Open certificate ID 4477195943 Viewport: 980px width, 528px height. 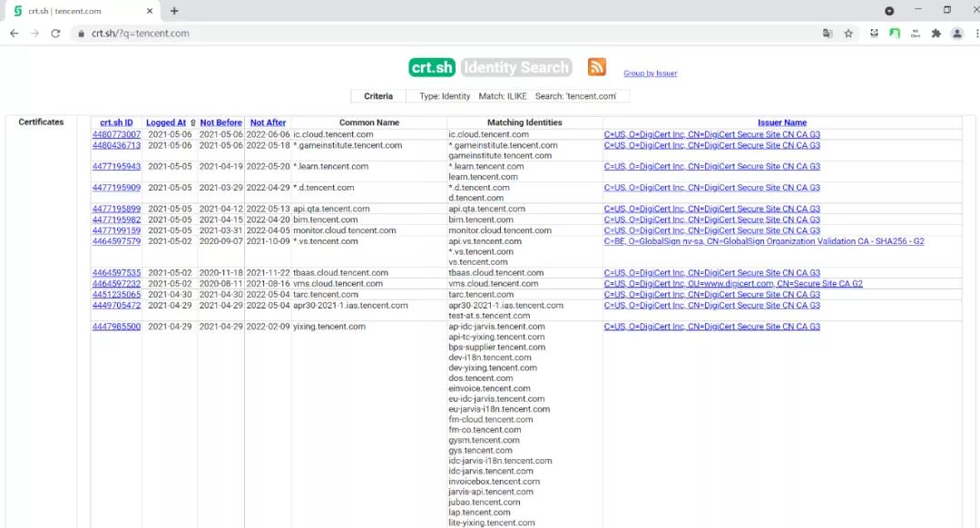point(116,166)
